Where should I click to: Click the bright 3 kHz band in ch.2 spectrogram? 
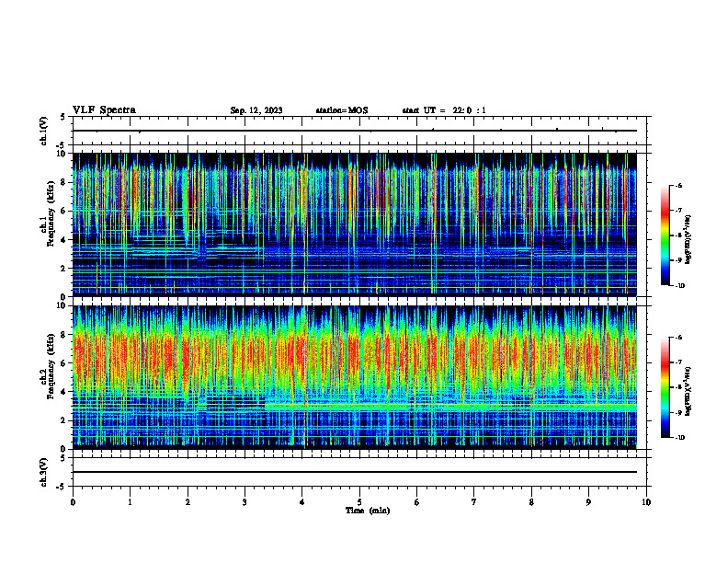(450, 406)
